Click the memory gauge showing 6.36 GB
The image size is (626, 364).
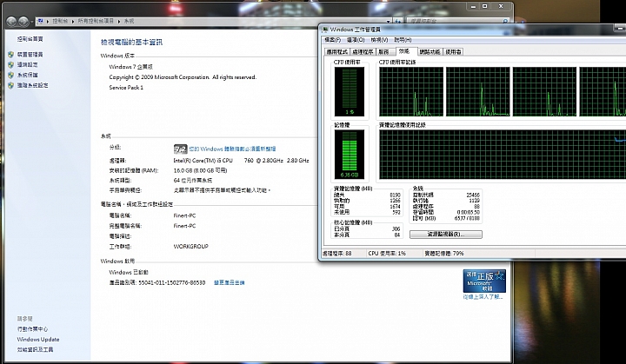[x=350, y=154]
